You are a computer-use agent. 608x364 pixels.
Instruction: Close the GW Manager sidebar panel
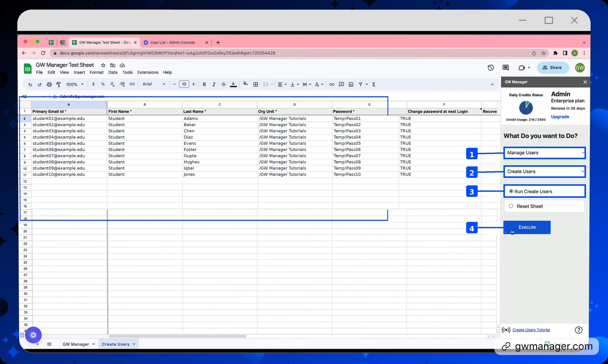585,82
